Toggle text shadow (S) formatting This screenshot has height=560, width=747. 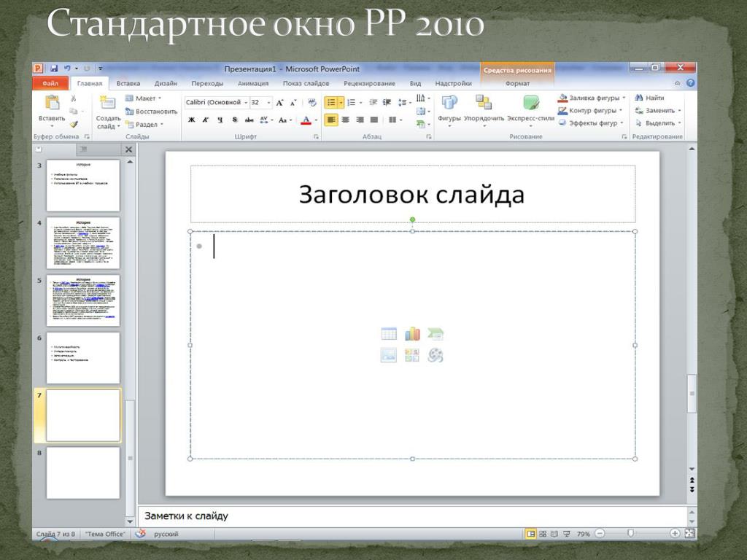point(235,120)
